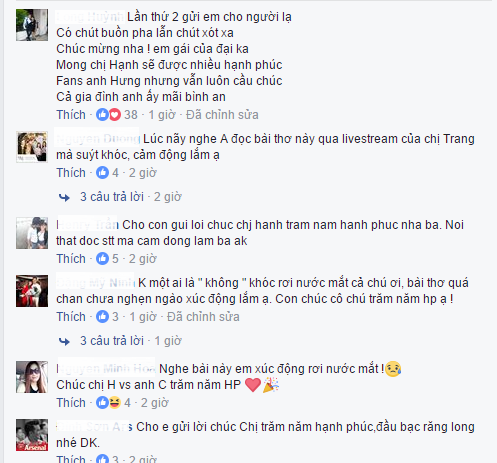
Task: Toggle 'Thích' on the 'Cho con gui loi' comment
Action: (x=71, y=259)
